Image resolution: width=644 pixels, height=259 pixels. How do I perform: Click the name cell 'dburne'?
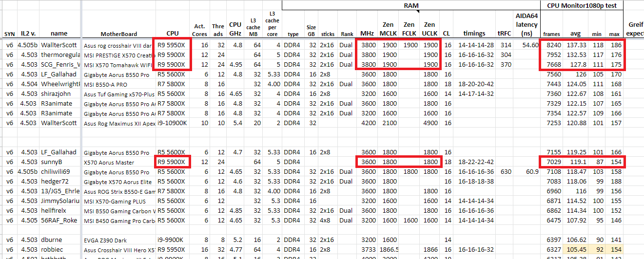coord(51,240)
